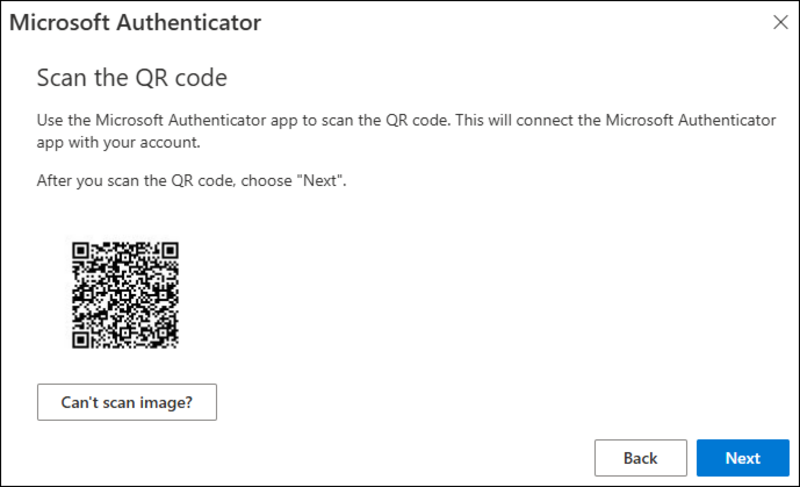Click the line "After you scan the QR code"
800x487 pixels.
pos(190,183)
